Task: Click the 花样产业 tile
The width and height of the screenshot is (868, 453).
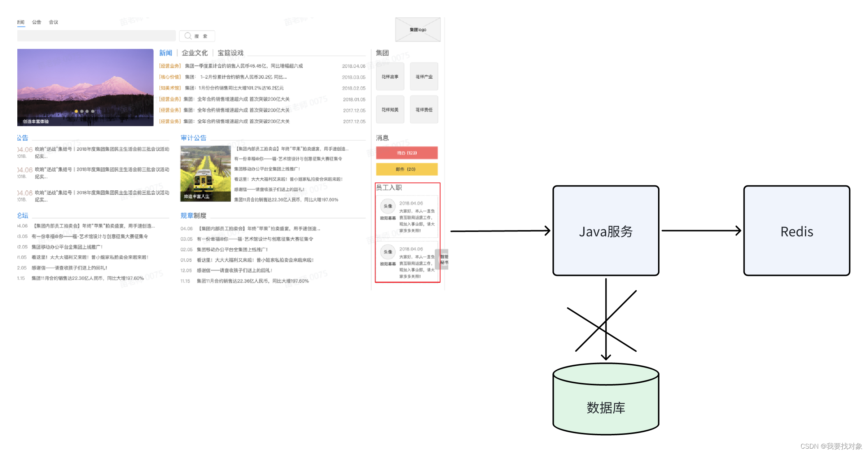Action: pos(424,76)
